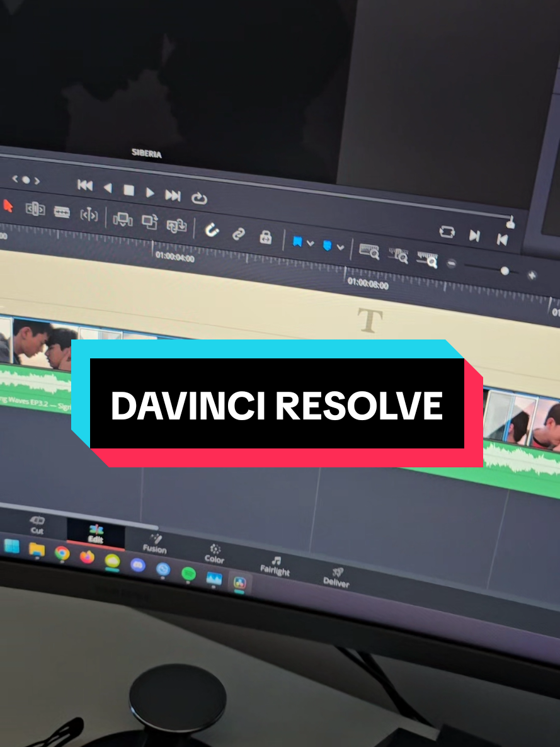Screen dimensions: 560x747
Task: Click the minus zoom-out button
Action: pos(451,263)
